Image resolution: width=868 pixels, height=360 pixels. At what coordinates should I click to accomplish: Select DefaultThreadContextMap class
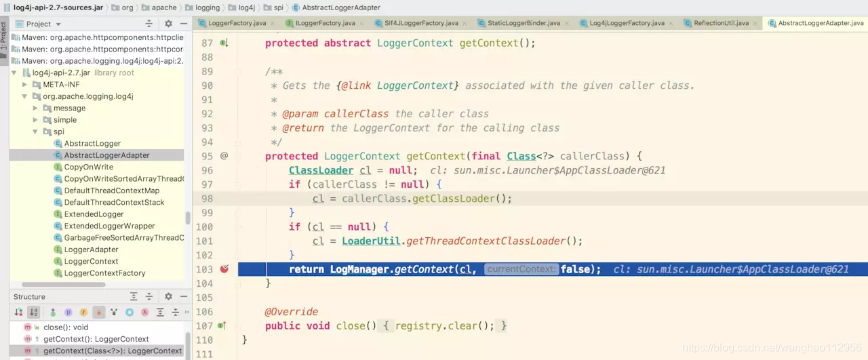(106, 191)
